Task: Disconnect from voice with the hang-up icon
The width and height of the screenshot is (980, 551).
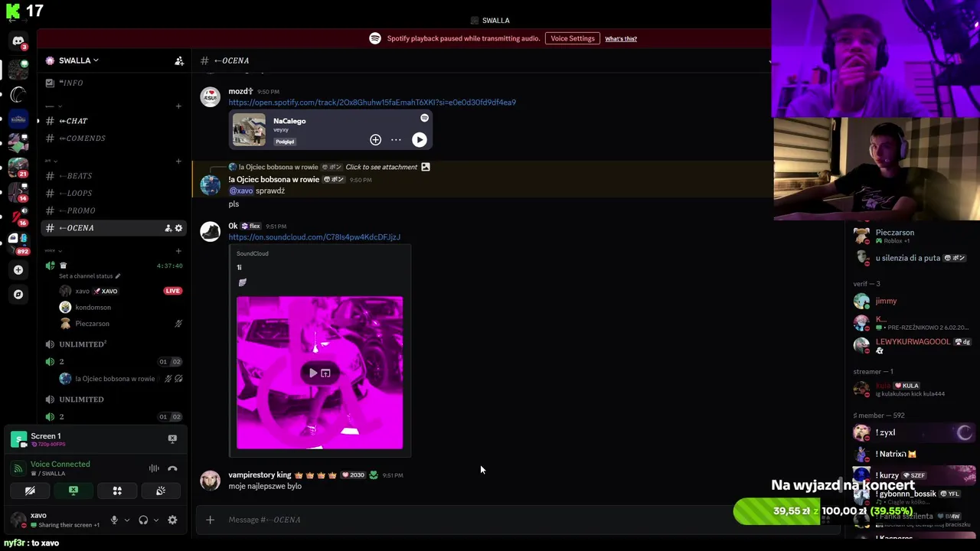Action: coord(172,468)
